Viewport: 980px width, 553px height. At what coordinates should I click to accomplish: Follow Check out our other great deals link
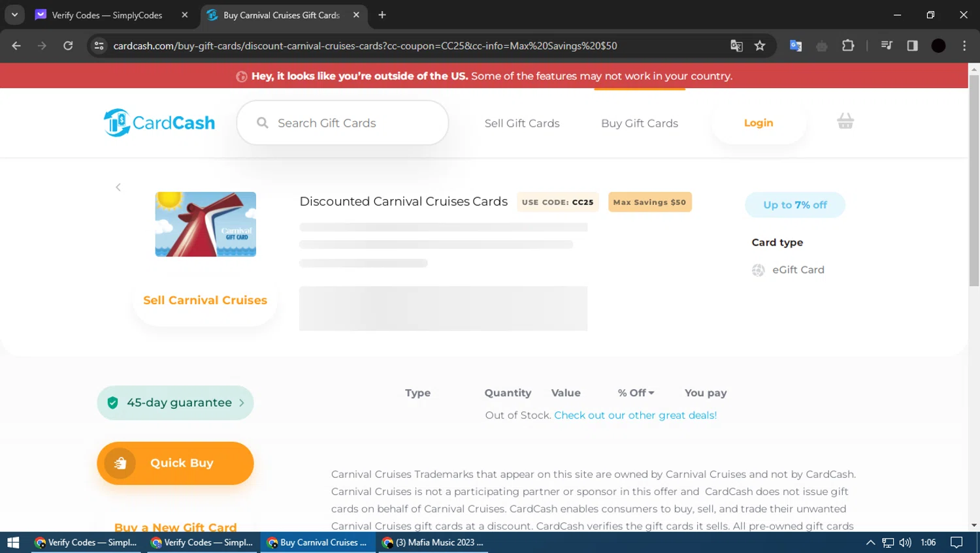pyautogui.click(x=636, y=415)
